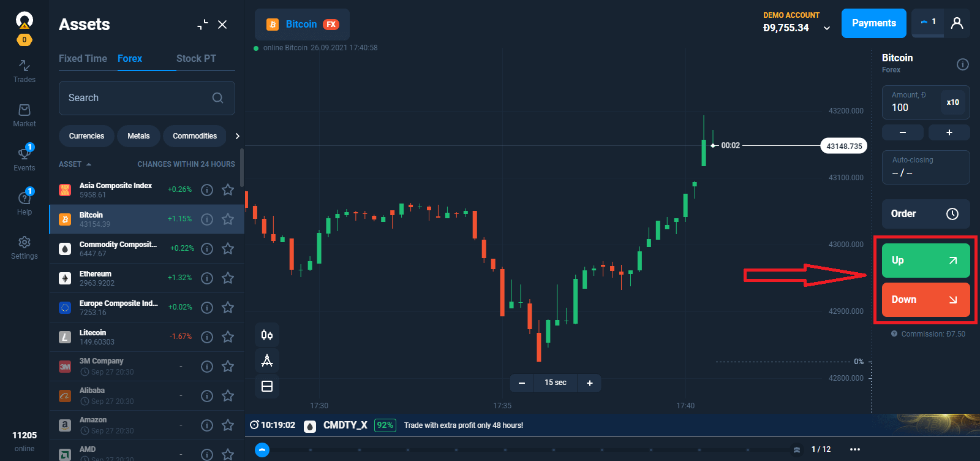Expand more asset categories with the chevron
The width and height of the screenshot is (980, 461).
(237, 136)
